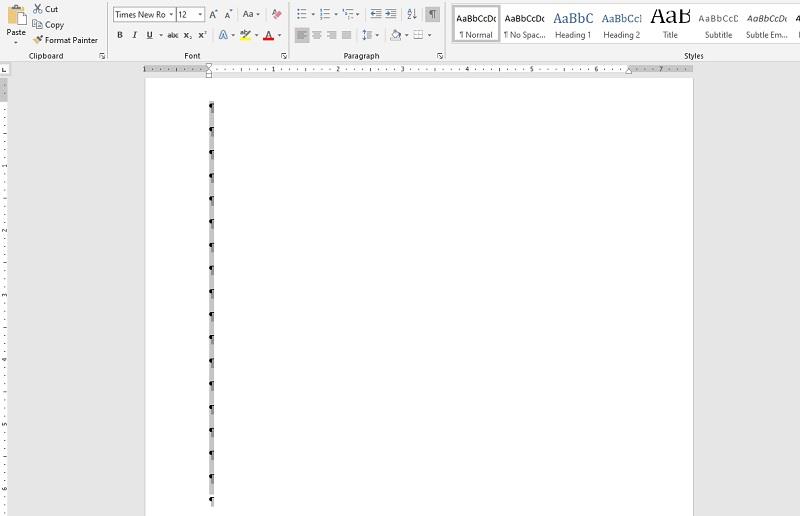
Task: Toggle Bold formatting
Action: pos(120,35)
